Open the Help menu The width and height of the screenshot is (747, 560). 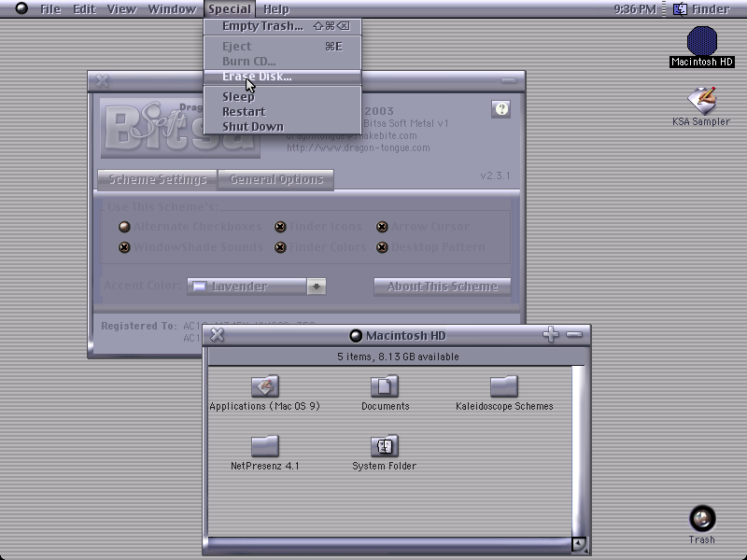[x=276, y=9]
